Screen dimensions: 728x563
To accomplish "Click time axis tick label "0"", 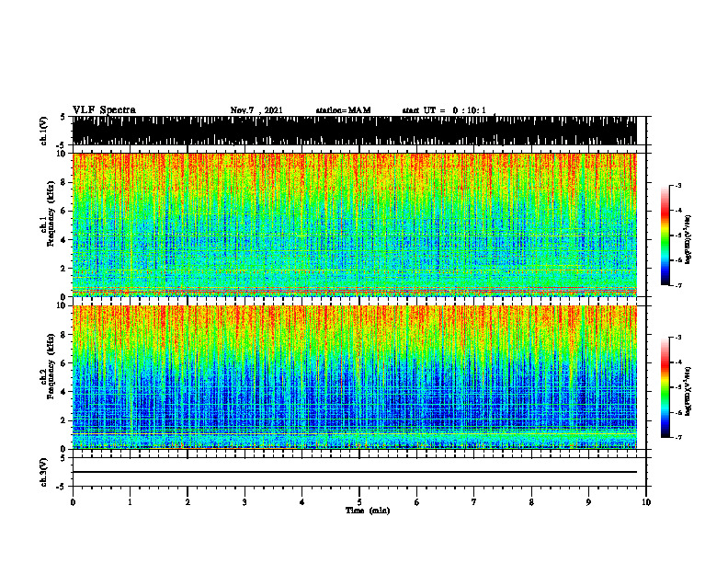I will pos(73,502).
